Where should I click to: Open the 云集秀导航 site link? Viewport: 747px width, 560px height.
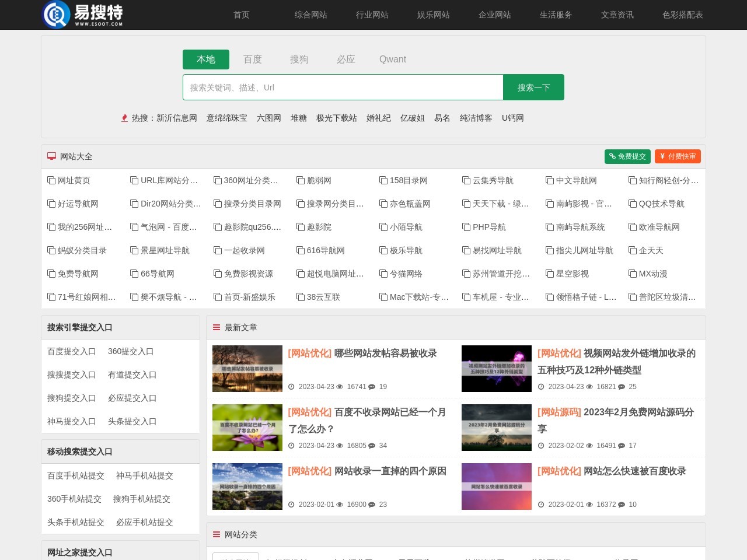(493, 180)
